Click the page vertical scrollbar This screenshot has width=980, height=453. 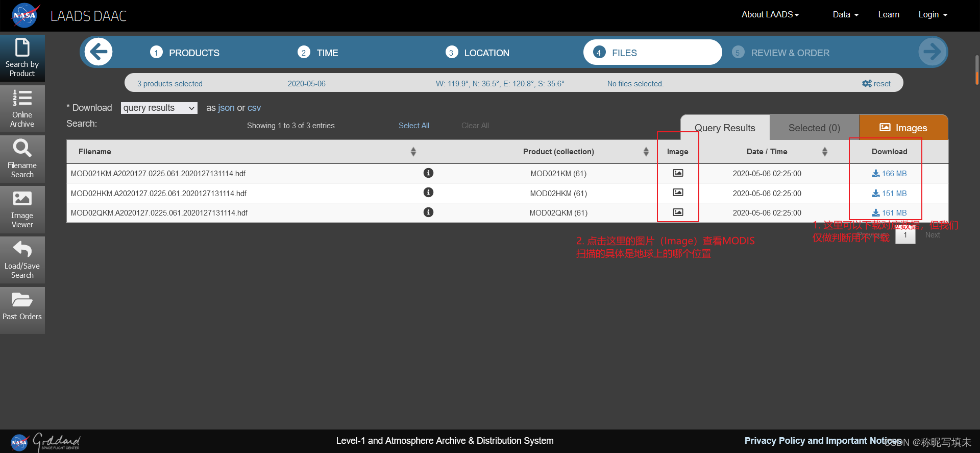click(x=977, y=69)
